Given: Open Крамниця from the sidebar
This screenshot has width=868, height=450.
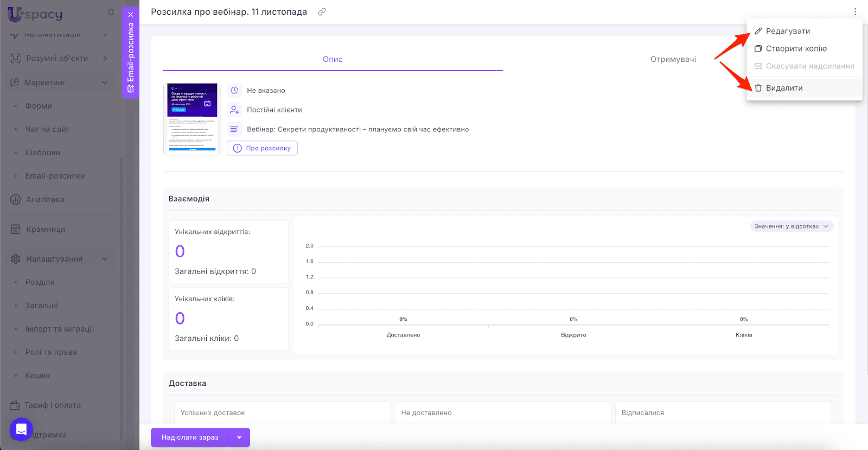Looking at the screenshot, I should point(45,229).
